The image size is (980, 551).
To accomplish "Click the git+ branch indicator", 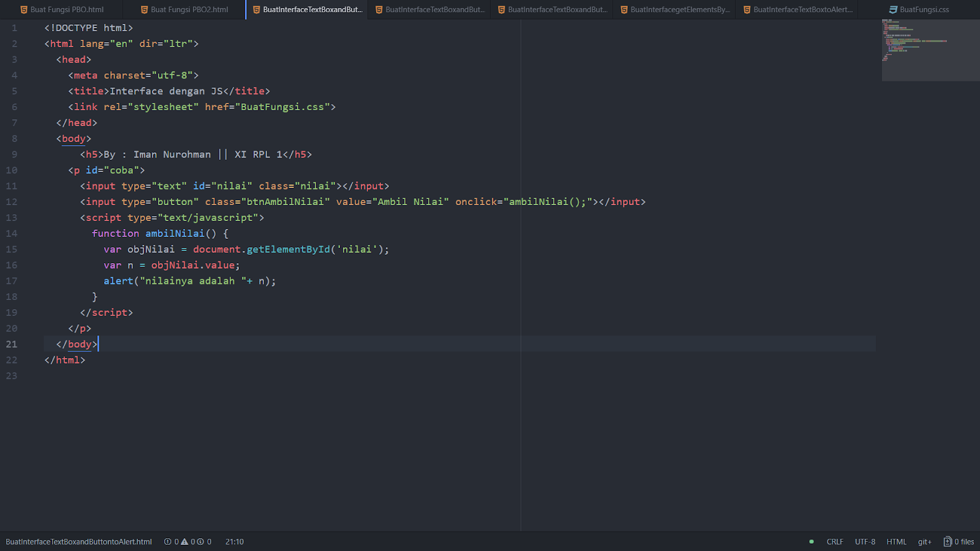I will (x=924, y=541).
